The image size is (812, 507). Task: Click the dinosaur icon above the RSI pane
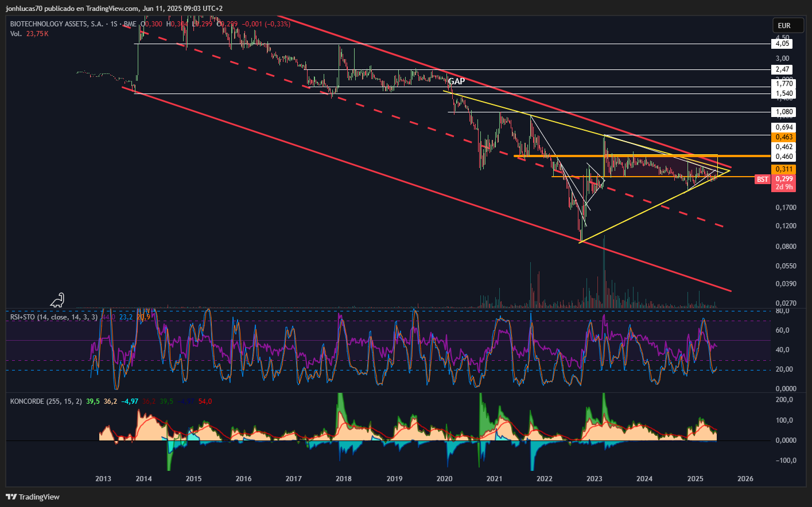click(x=57, y=300)
